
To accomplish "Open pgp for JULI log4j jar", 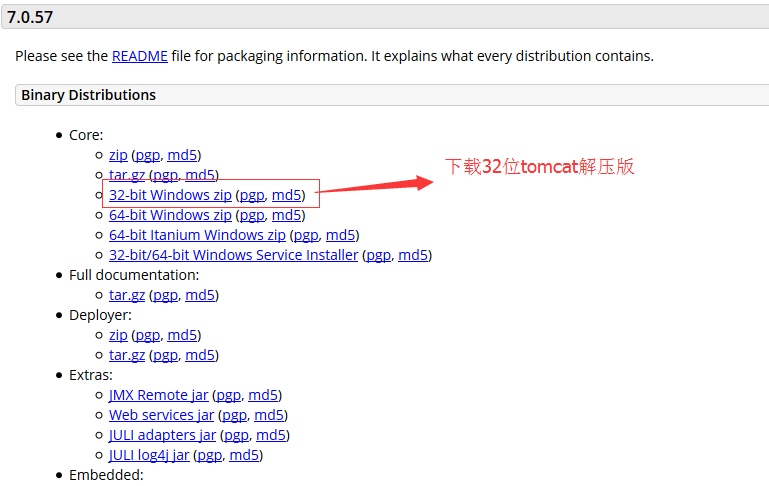I will (210, 456).
